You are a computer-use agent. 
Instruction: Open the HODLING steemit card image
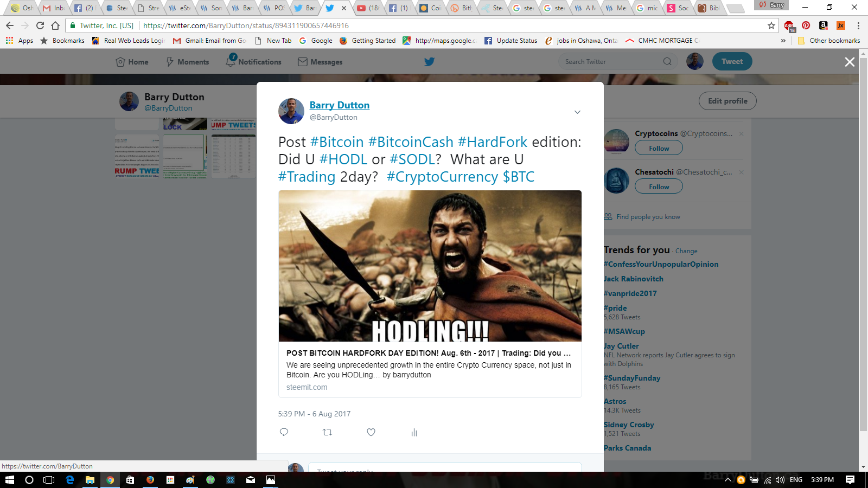pyautogui.click(x=430, y=266)
